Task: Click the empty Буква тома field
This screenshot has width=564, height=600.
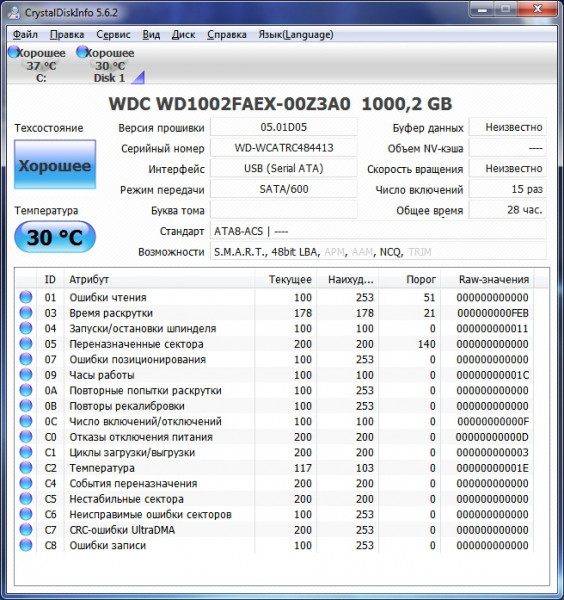Action: tap(284, 210)
